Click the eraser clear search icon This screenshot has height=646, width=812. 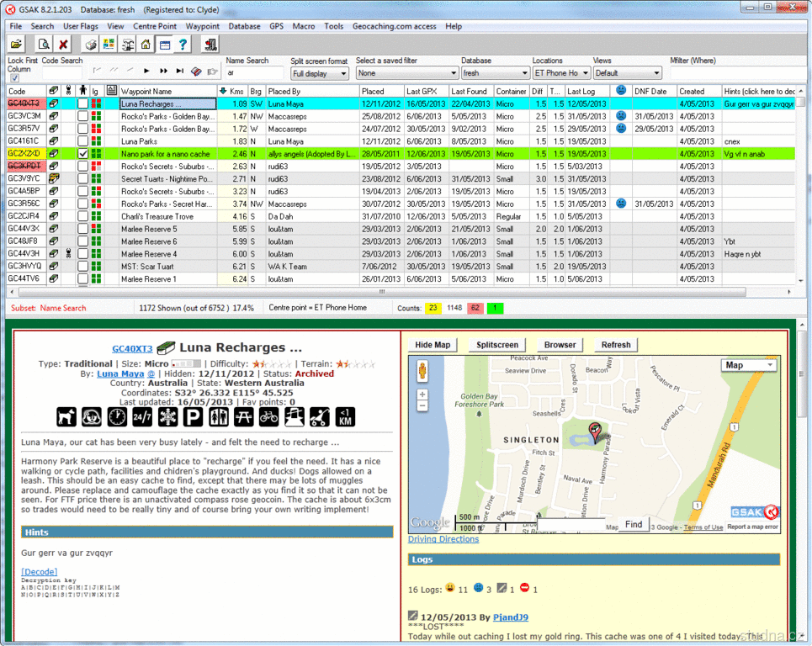coord(196,71)
